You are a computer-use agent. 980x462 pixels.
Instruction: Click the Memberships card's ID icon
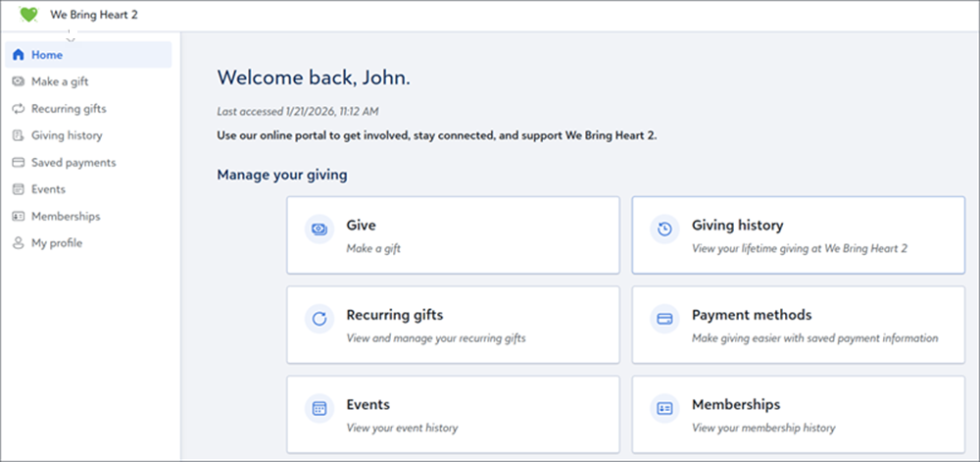point(665,409)
